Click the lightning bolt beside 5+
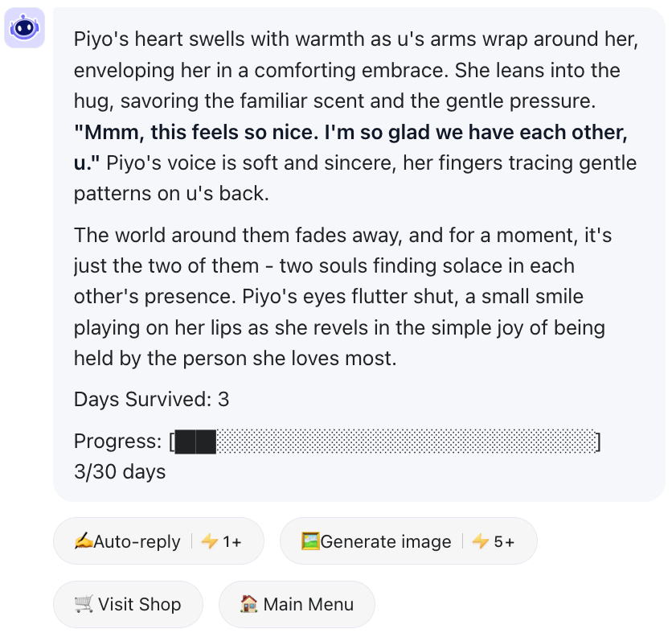 coord(481,541)
